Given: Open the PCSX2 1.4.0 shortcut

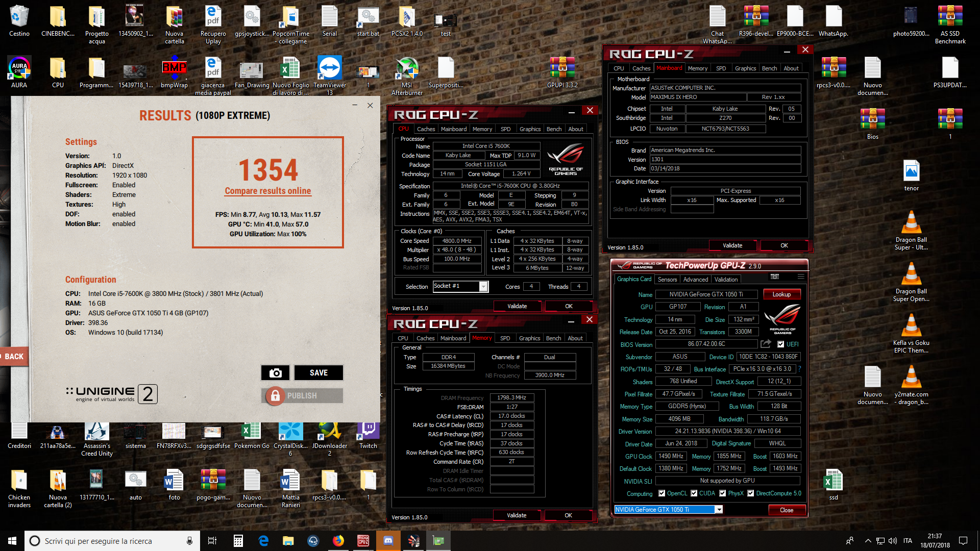Looking at the screenshot, I should point(407,20).
